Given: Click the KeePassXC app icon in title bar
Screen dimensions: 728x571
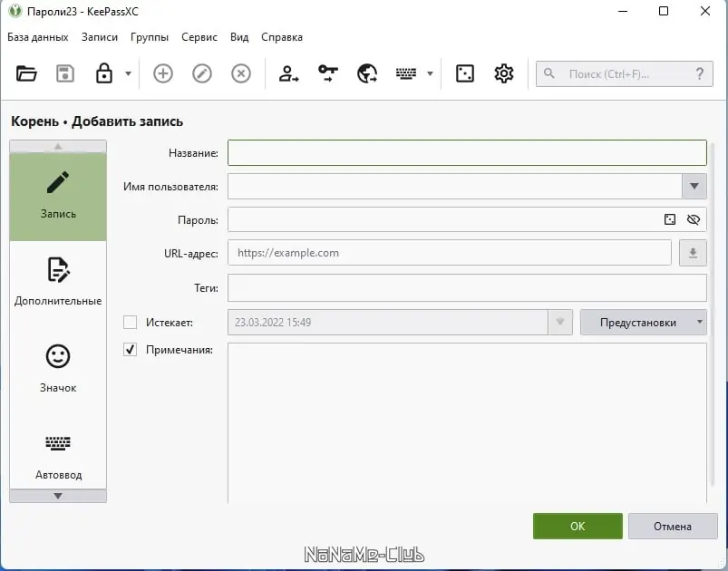Looking at the screenshot, I should 15,11.
